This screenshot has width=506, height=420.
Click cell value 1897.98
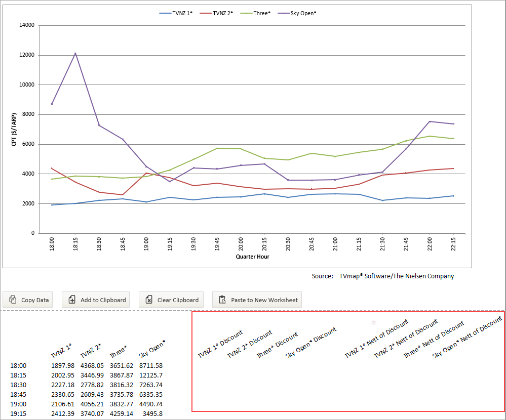[63, 366]
